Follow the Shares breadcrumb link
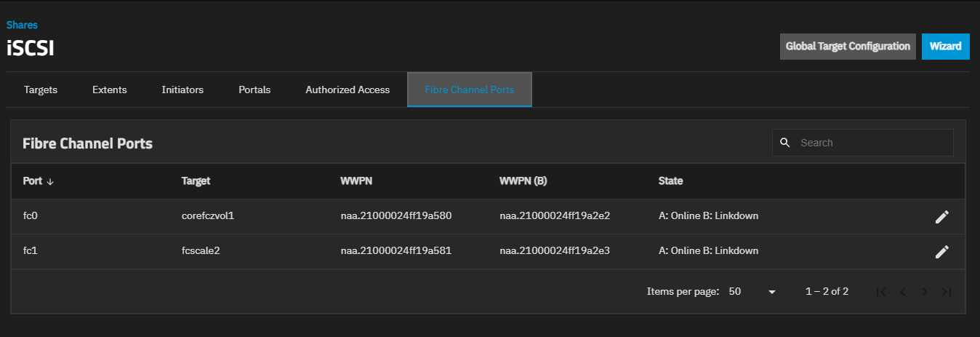The width and height of the screenshot is (980, 337). (22, 25)
